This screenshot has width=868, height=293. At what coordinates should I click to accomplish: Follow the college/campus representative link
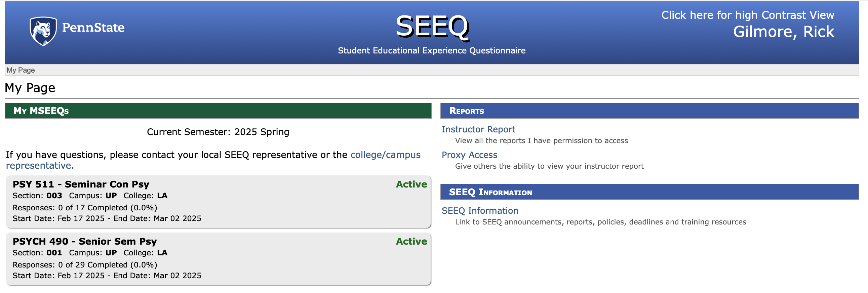click(x=385, y=155)
